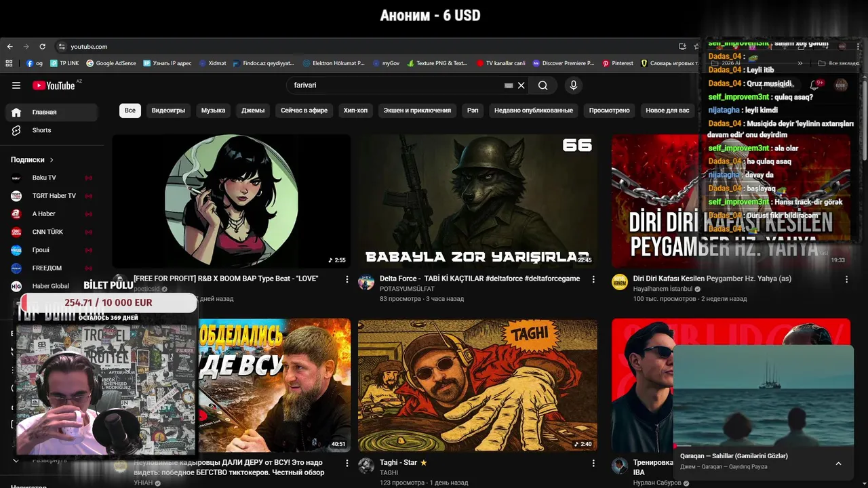Open Discover Premiere P... bookmark

pos(563,63)
